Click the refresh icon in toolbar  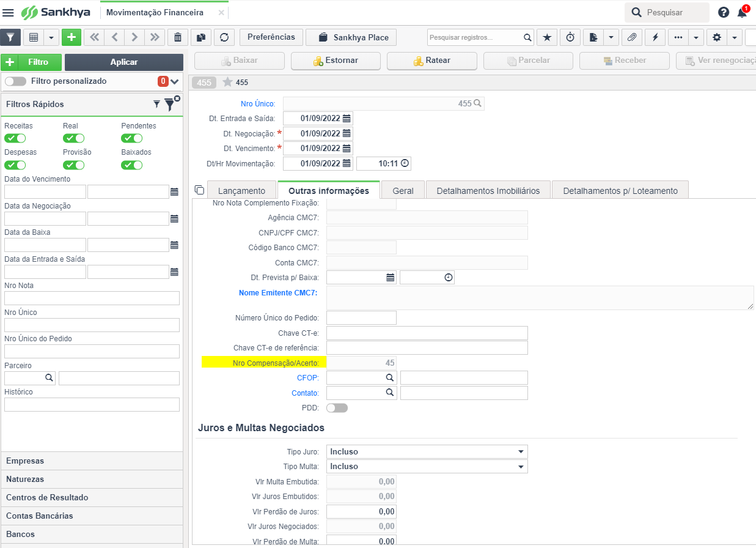click(x=224, y=37)
